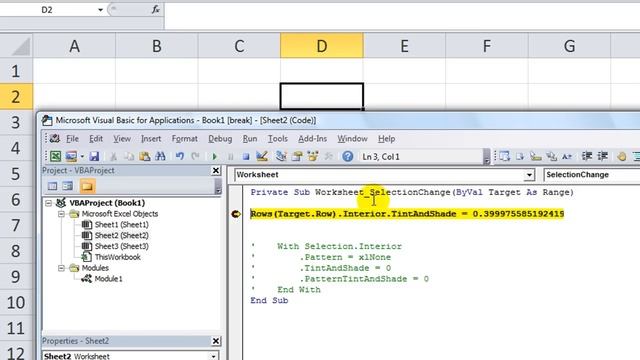Collapse the VBAProject (Book1) tree node

(x=49, y=203)
